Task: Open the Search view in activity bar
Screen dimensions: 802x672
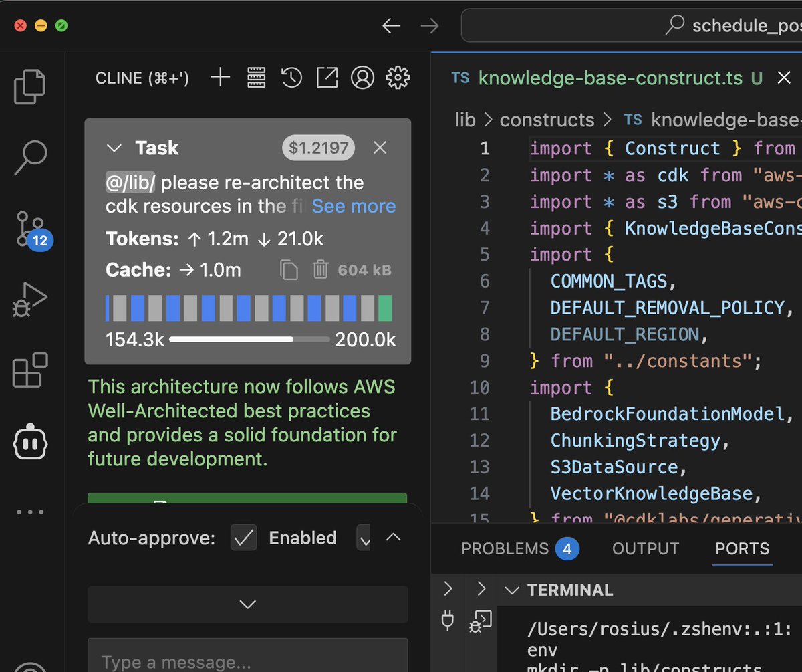Action: 31,156
